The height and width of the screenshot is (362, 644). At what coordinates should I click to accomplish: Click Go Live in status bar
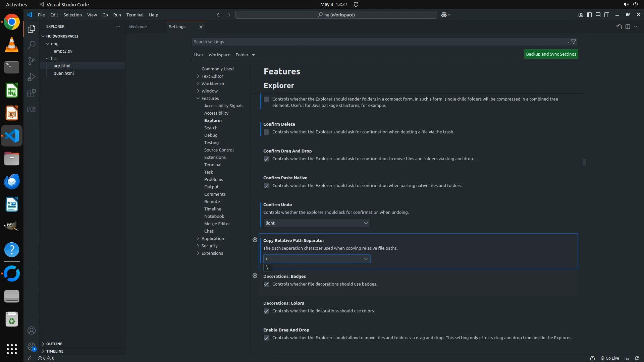coord(609,358)
